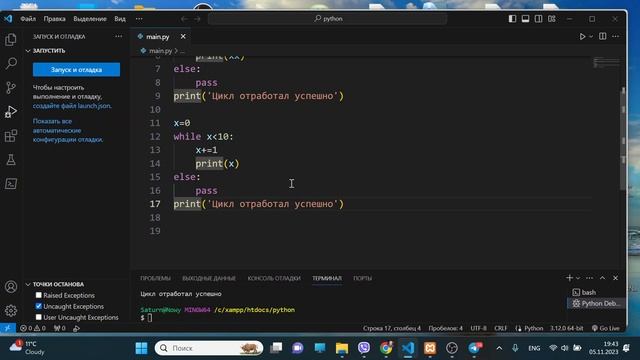The width and height of the screenshot is (640, 360).
Task: Open the terminal-like icon in activity bar
Action: pyautogui.click(x=11, y=184)
